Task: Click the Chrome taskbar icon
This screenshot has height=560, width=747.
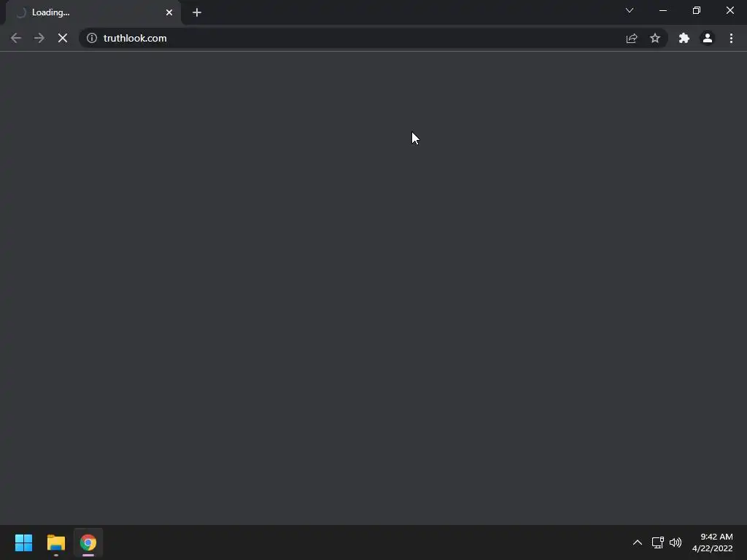Action: pyautogui.click(x=88, y=542)
